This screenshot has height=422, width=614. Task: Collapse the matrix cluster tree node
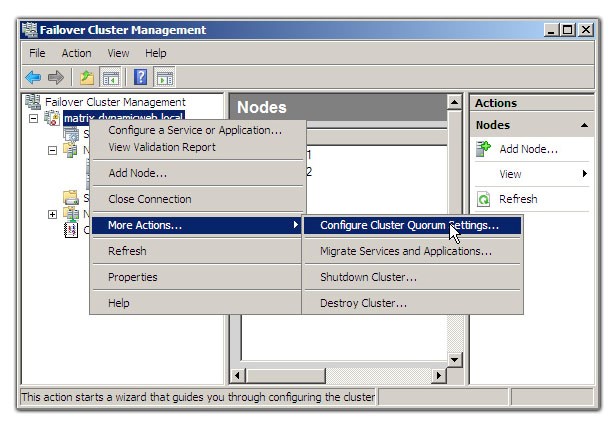pos(34,118)
